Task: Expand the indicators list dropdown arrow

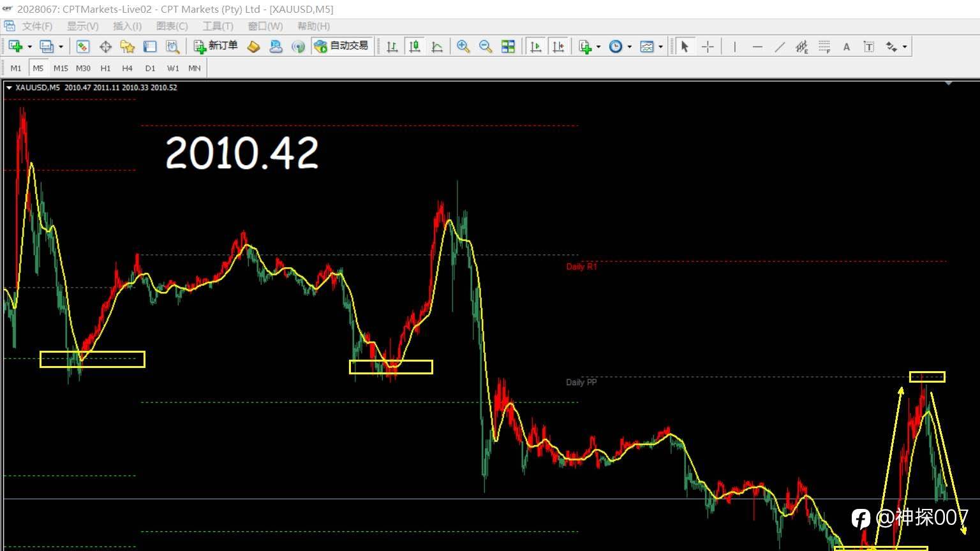Action: pyautogui.click(x=598, y=47)
